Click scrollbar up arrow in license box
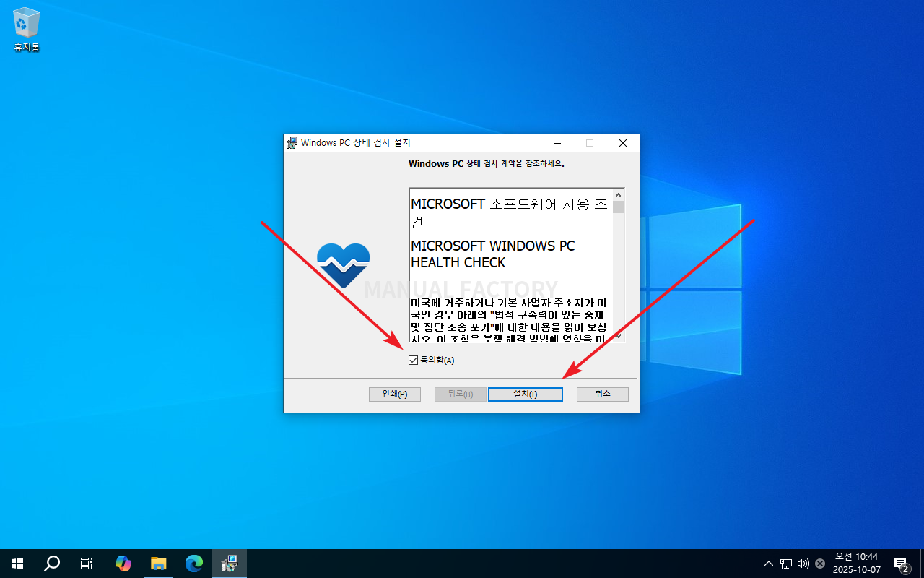The height and width of the screenshot is (578, 924). pos(618,195)
